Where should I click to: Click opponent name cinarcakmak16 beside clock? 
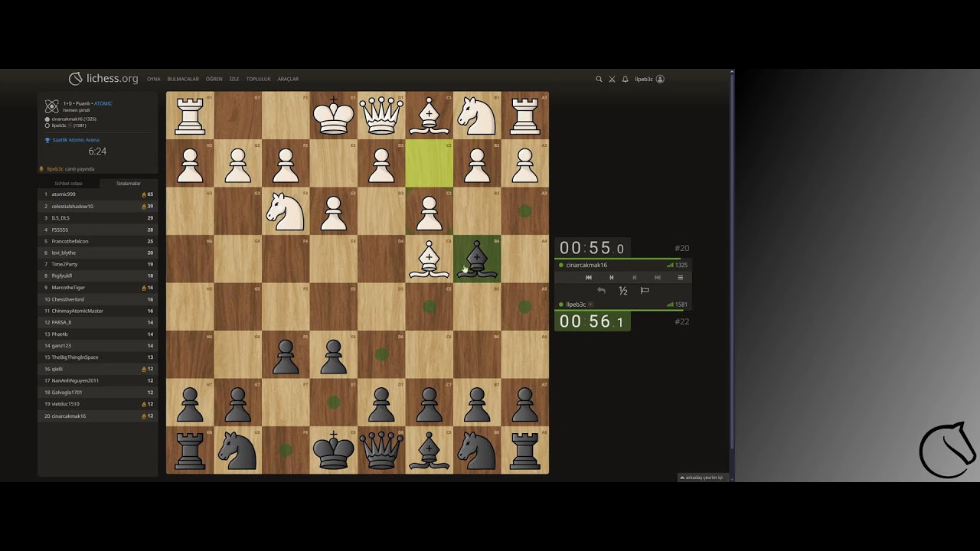coord(586,265)
